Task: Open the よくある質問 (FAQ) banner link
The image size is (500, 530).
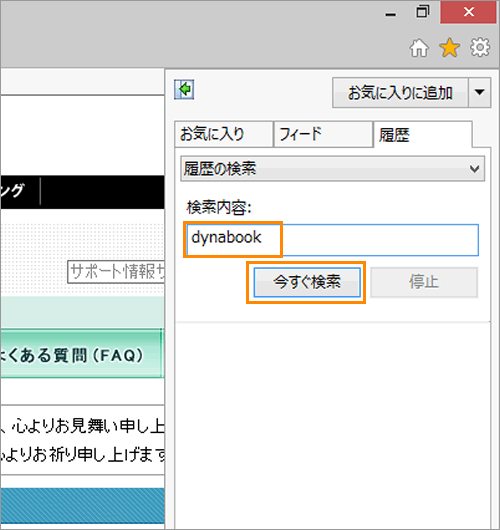Action: [x=82, y=353]
